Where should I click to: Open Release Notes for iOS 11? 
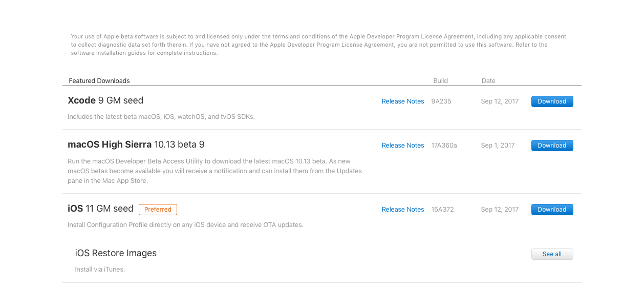tap(403, 210)
